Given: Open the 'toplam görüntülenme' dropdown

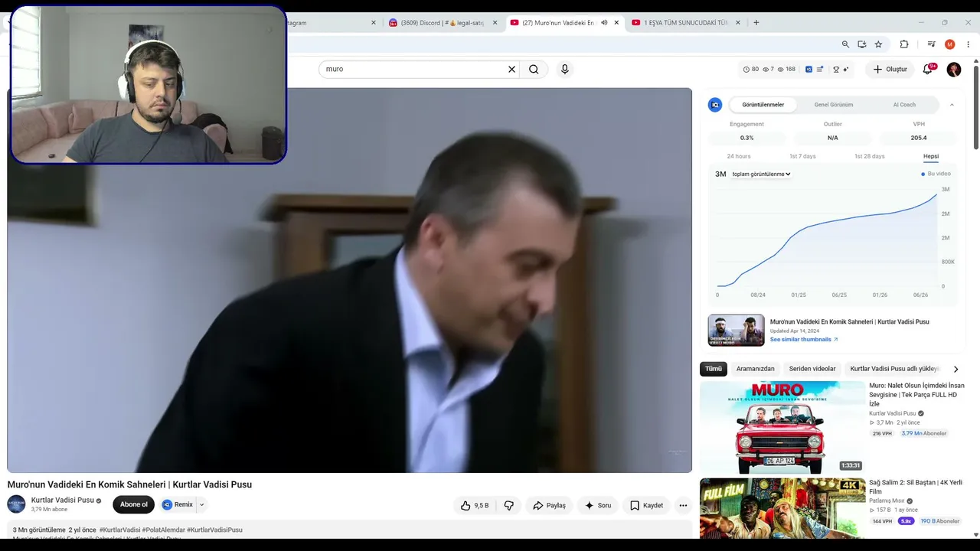Looking at the screenshot, I should pos(761,174).
